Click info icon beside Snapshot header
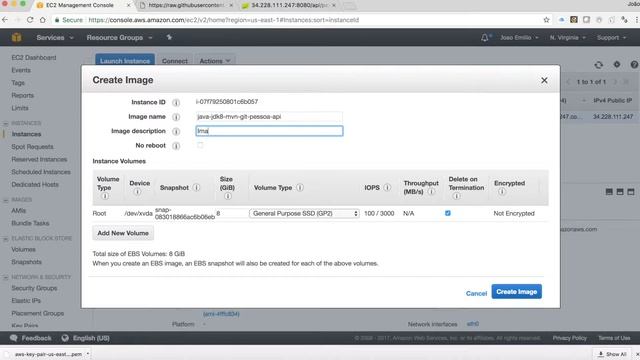Screen dimensions: 640x360 tap(196, 188)
